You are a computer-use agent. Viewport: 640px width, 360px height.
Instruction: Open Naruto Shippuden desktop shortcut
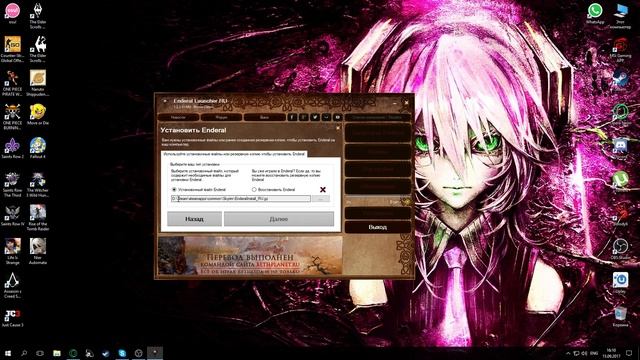pyautogui.click(x=38, y=83)
